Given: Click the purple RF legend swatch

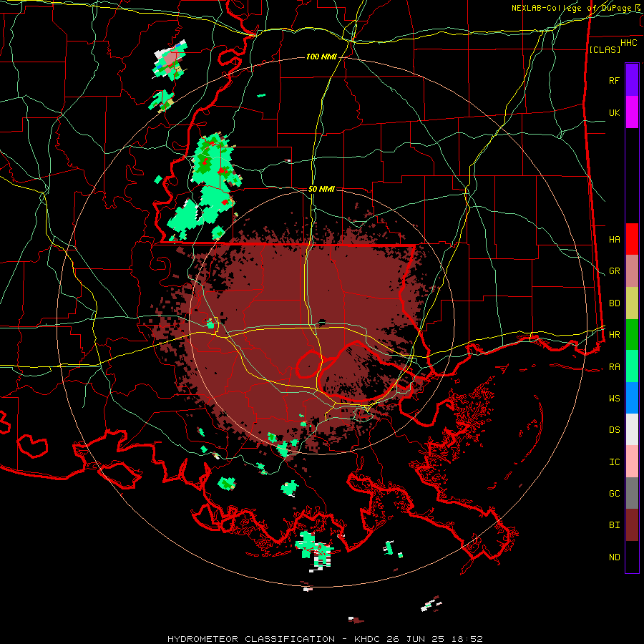Looking at the screenshot, I should tap(632, 80).
